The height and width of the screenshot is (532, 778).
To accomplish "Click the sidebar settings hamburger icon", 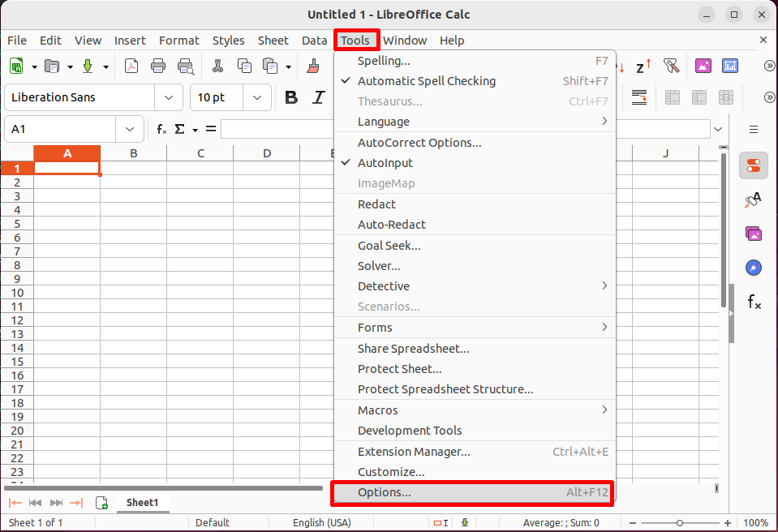I will coord(753,130).
